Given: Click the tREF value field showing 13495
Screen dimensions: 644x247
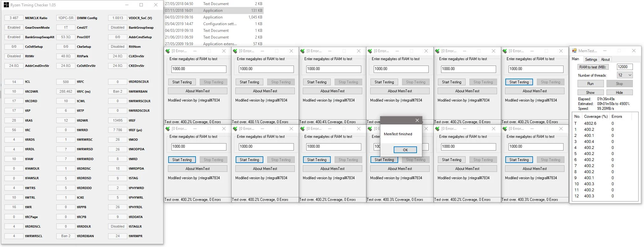Looking at the screenshot, I should 118,120.
